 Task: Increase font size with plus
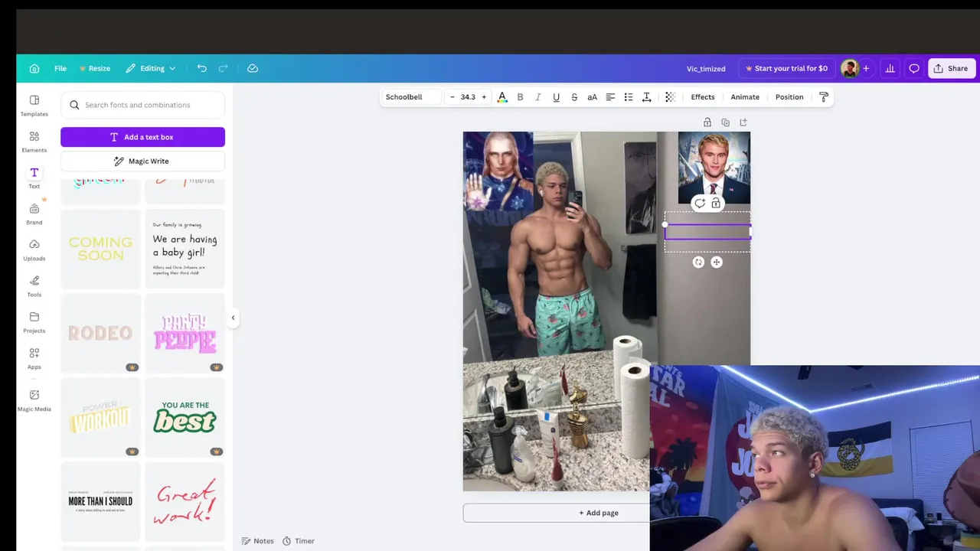tap(484, 97)
